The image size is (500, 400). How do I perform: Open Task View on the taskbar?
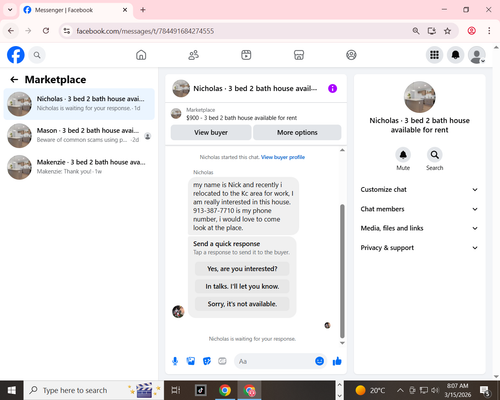click(176, 390)
